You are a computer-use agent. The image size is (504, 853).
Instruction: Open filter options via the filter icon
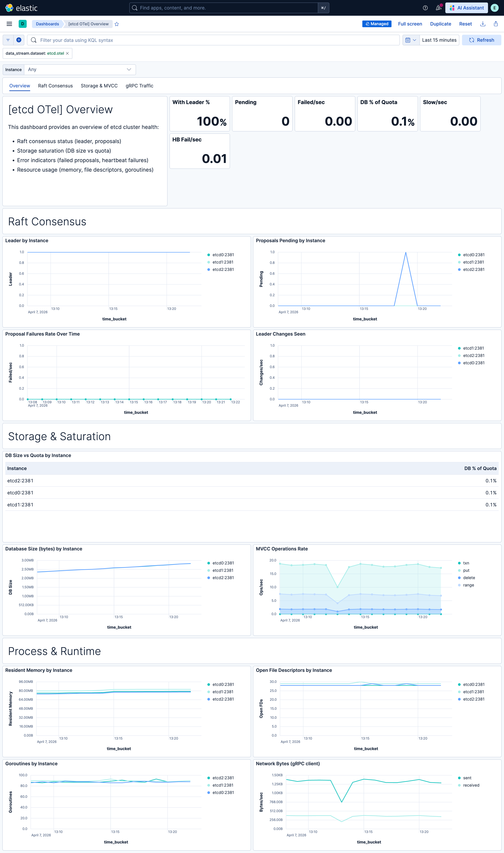(7, 40)
